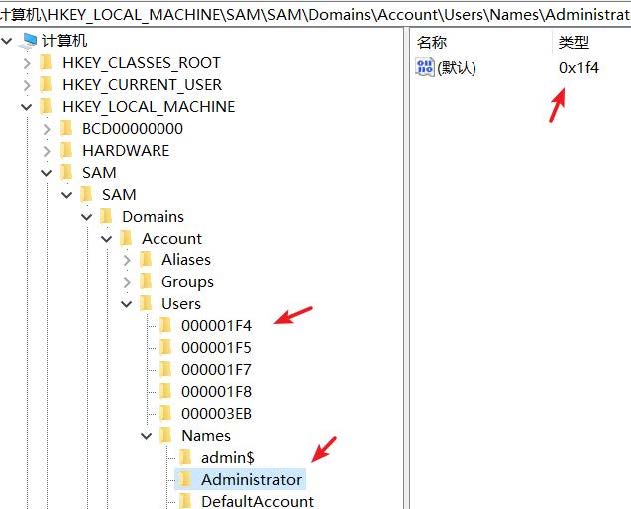Collapse the Users key
The width and height of the screenshot is (631, 509).
(127, 304)
